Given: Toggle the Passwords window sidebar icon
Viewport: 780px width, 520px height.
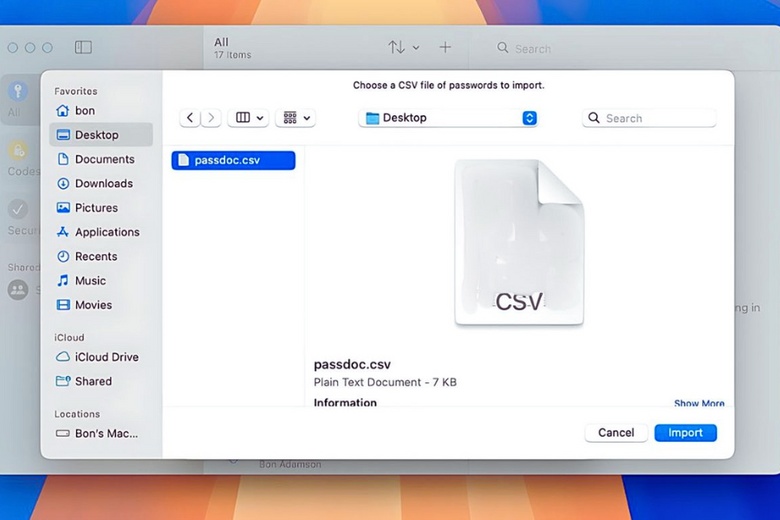Looking at the screenshot, I should point(83,47).
